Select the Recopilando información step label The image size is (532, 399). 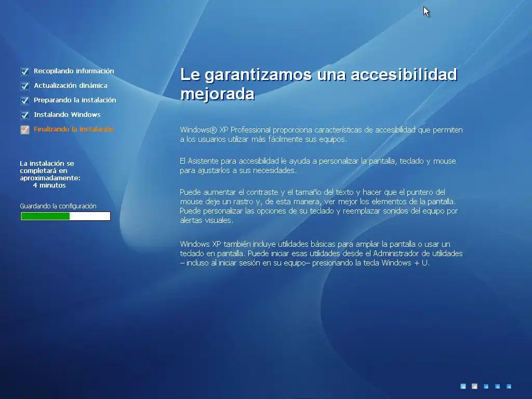coord(74,71)
